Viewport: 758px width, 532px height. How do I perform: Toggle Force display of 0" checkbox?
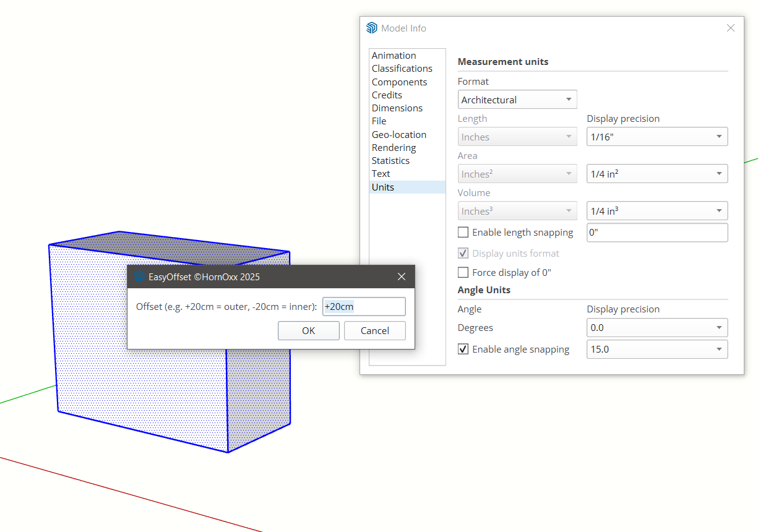coord(463,272)
